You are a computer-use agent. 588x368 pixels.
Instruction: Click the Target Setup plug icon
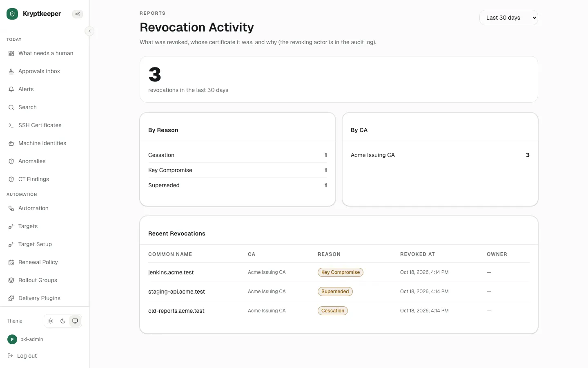pos(11,245)
